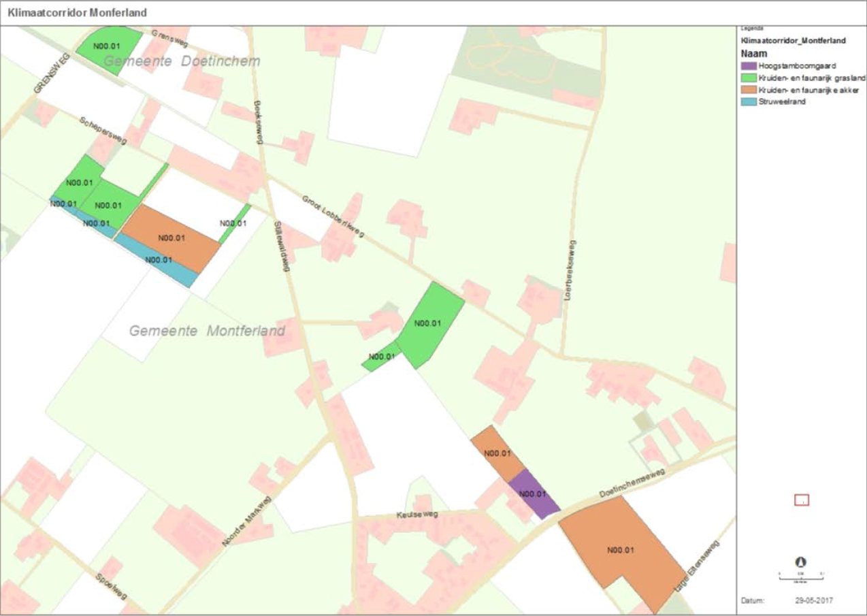Select the green Kruiden- en faunarijk grasland swatch

pos(749,78)
